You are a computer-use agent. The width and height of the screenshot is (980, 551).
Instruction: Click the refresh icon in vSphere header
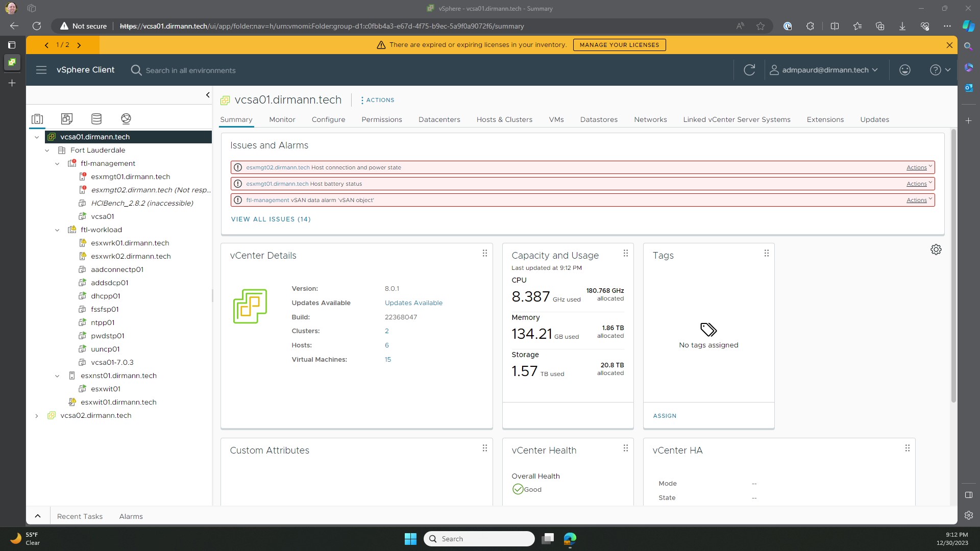pyautogui.click(x=749, y=70)
